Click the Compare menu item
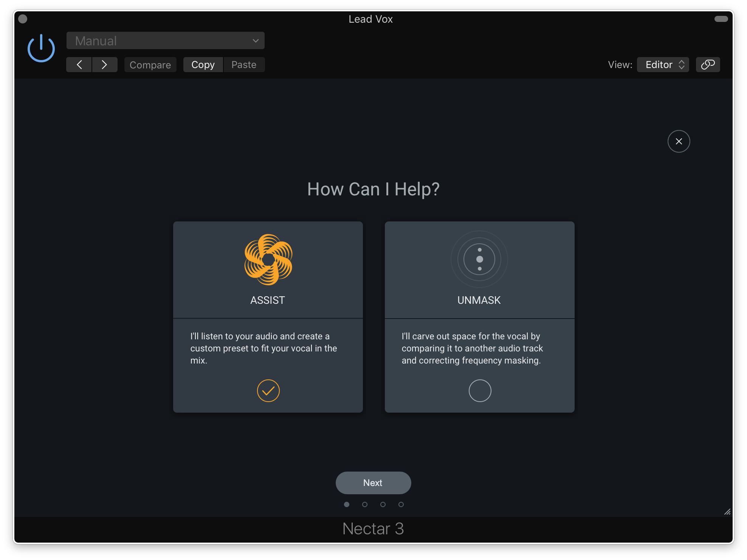The width and height of the screenshot is (747, 560). point(150,65)
